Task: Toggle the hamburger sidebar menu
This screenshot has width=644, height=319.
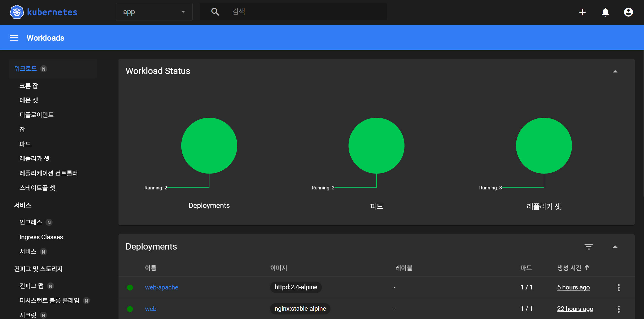Action: pos(14,38)
